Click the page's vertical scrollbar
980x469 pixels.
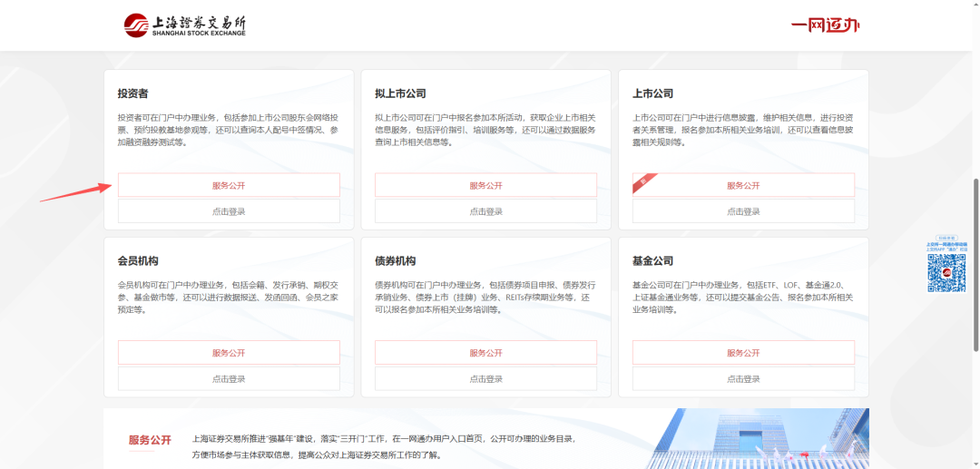pos(975,263)
